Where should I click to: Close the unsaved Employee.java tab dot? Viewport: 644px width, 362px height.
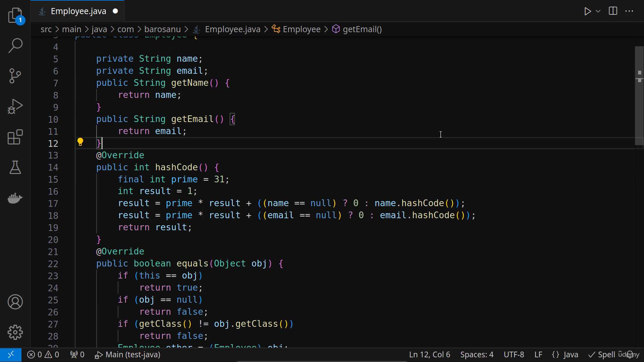coord(115,11)
